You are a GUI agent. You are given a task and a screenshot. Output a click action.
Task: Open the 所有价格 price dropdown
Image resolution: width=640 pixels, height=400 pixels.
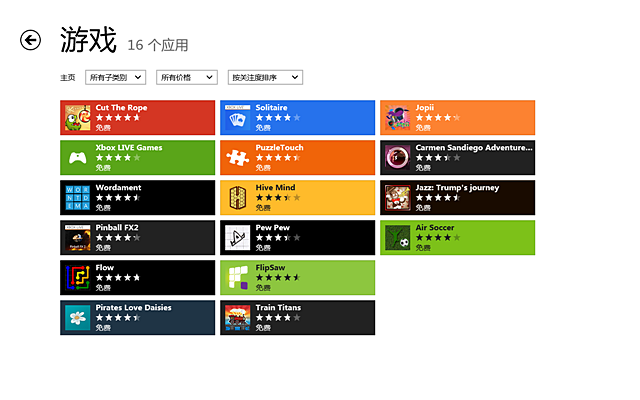187,77
